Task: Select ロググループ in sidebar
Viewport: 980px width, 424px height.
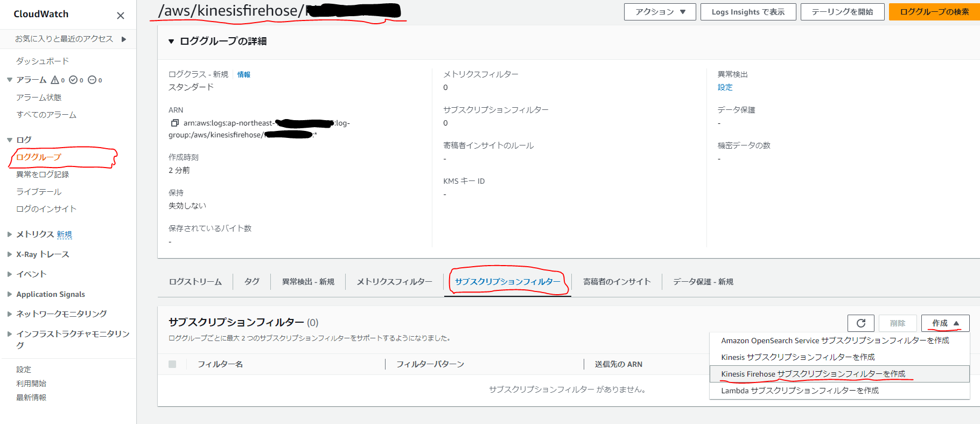Action: click(39, 157)
